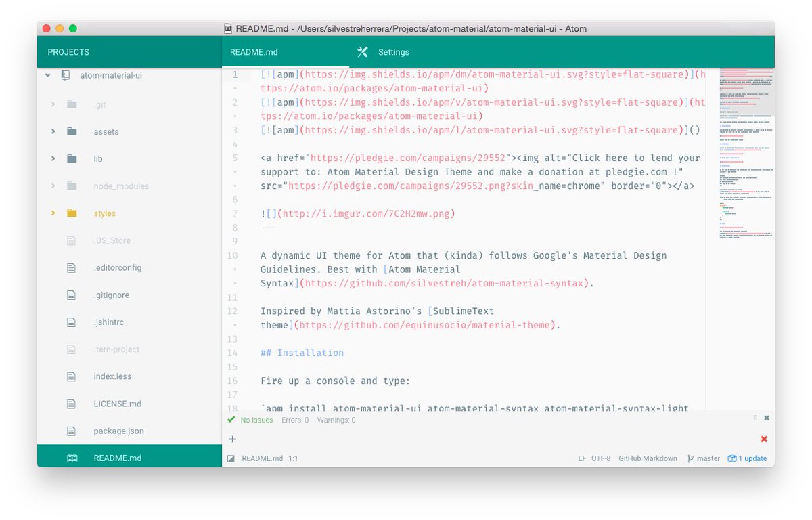Screen dimensions: 812x520
Task: Open index.less in the tree view
Action: click(x=112, y=376)
